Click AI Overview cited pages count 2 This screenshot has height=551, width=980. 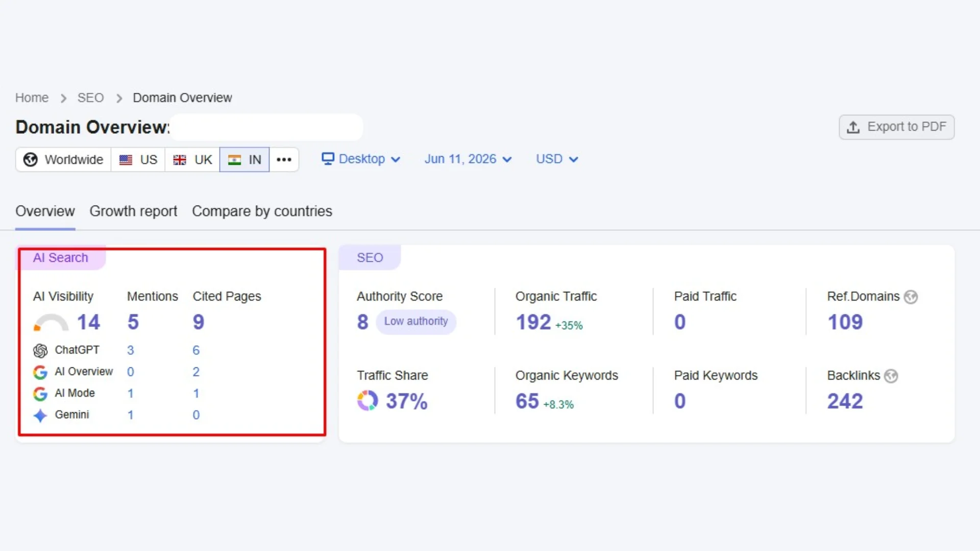click(x=196, y=372)
